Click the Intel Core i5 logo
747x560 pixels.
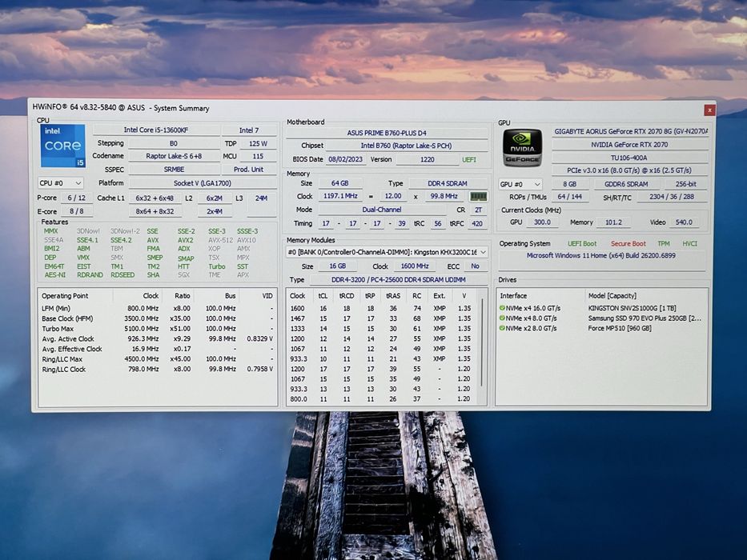(63, 146)
